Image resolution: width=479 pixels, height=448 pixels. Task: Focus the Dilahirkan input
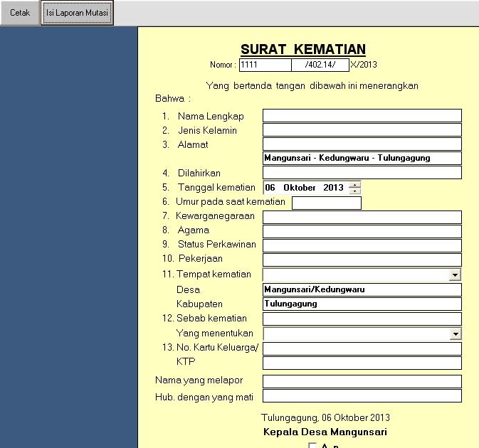pyautogui.click(x=362, y=172)
